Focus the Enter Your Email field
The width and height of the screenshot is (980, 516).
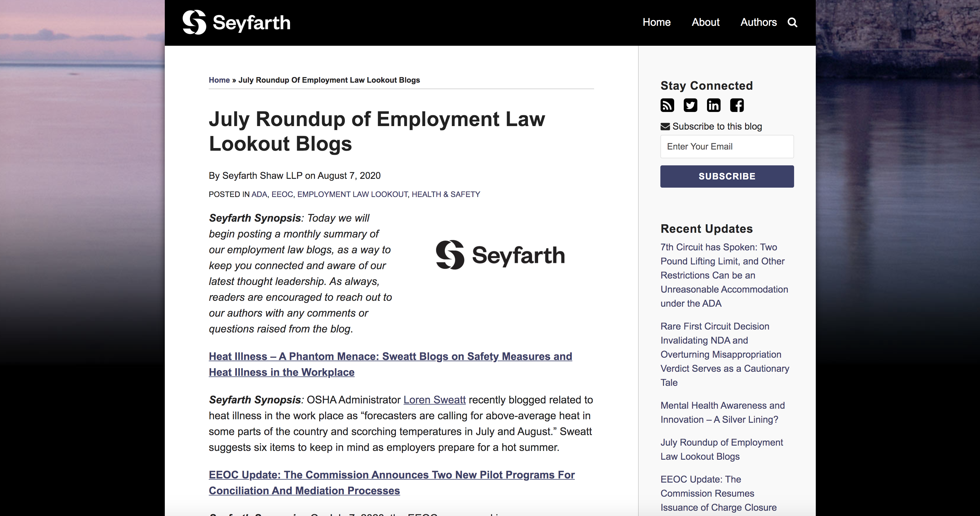(x=727, y=146)
